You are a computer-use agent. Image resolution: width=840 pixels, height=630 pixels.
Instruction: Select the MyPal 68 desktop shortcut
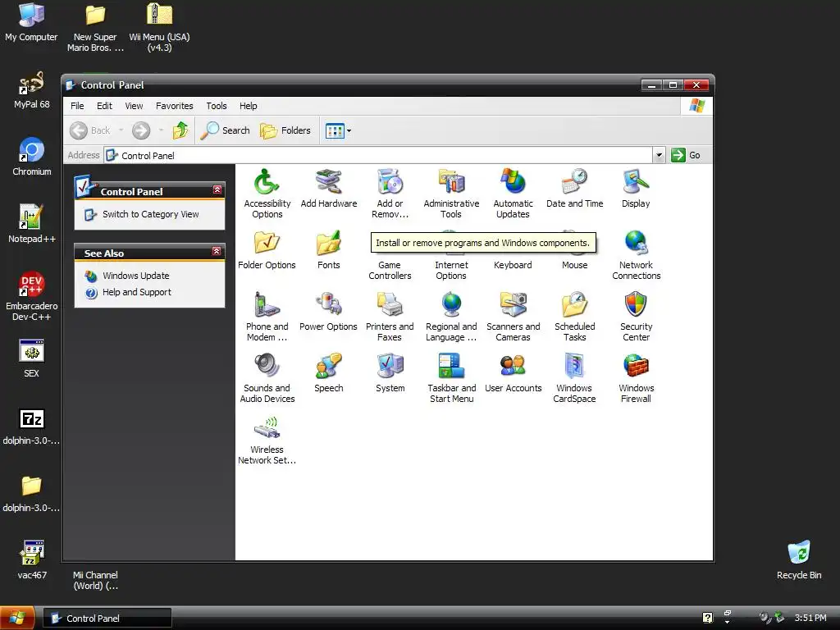click(x=32, y=89)
